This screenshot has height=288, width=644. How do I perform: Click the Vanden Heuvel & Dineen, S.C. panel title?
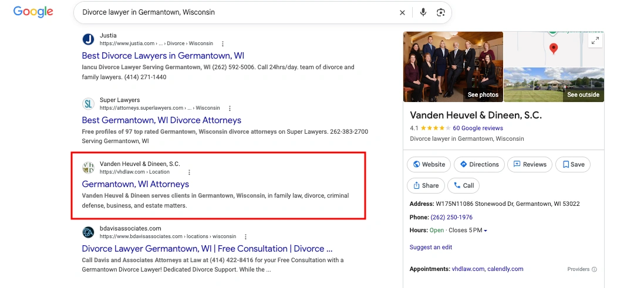[x=476, y=116]
